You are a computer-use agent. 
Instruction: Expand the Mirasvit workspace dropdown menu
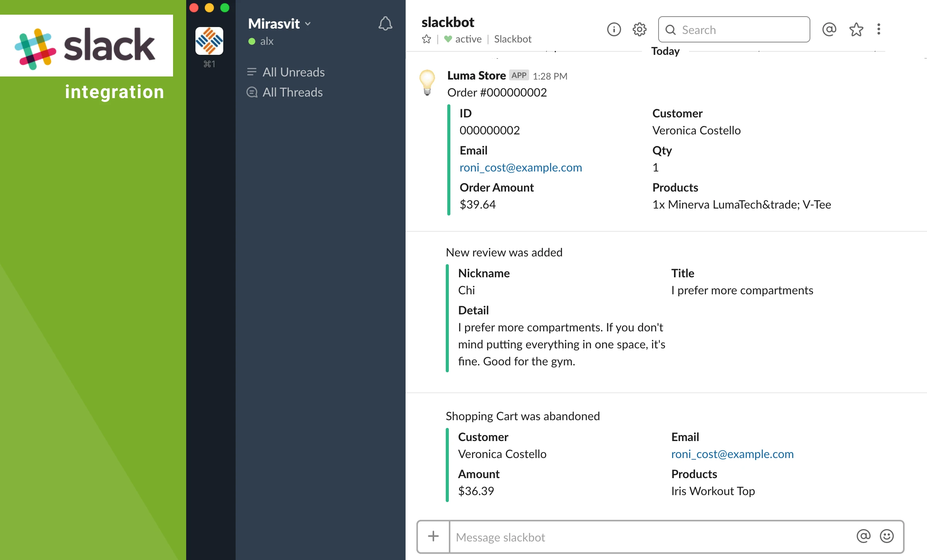[x=280, y=24]
